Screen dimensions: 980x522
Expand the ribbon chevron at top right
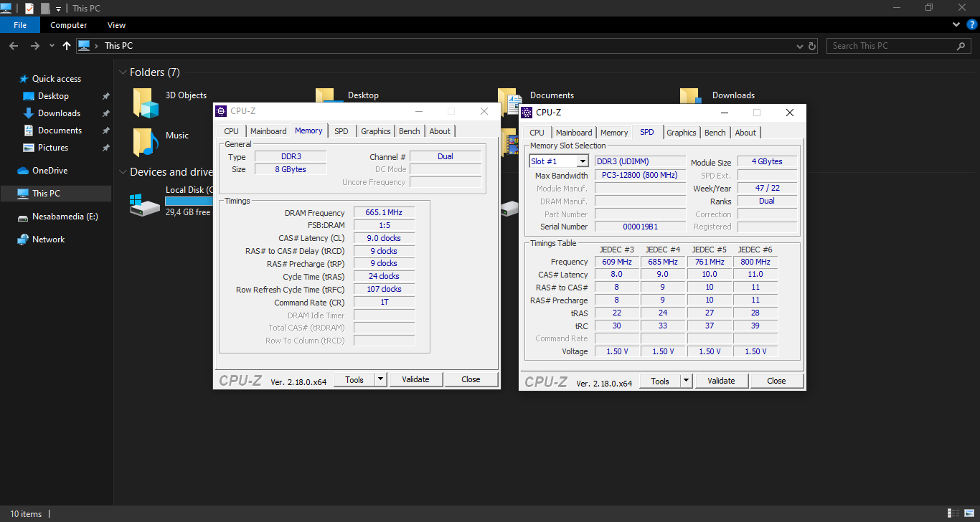[x=956, y=25]
